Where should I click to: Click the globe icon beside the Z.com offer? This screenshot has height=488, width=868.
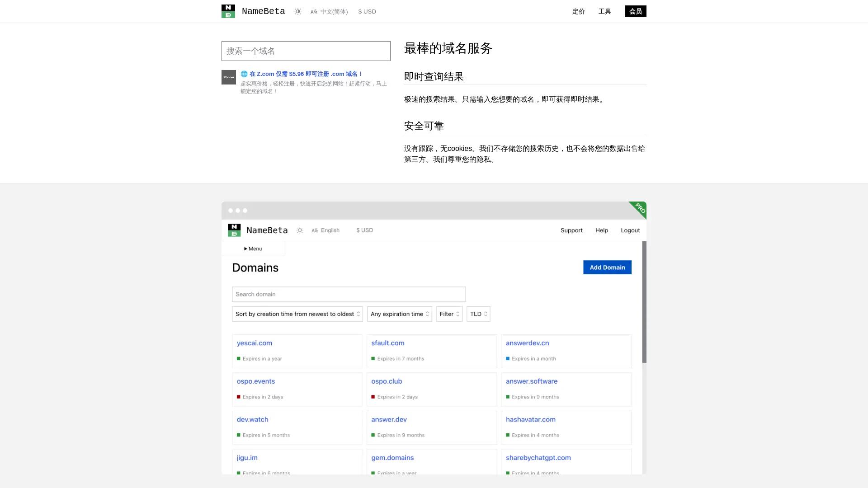[244, 74]
